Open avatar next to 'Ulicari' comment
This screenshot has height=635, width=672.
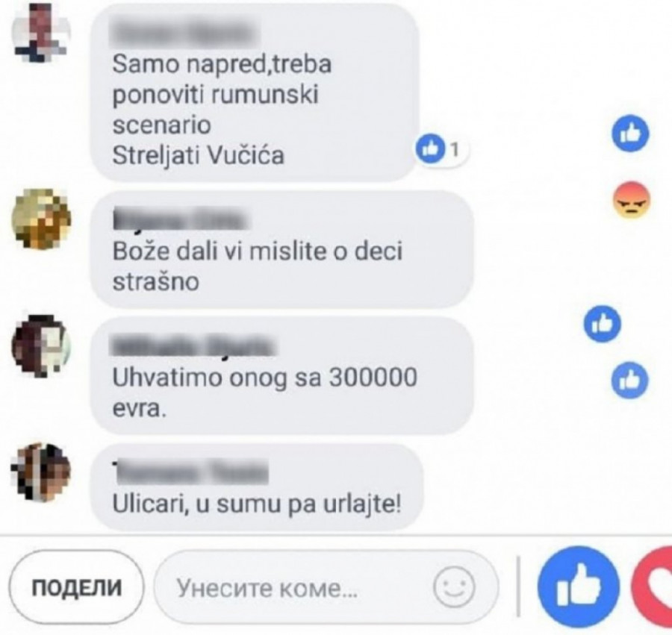(x=40, y=472)
